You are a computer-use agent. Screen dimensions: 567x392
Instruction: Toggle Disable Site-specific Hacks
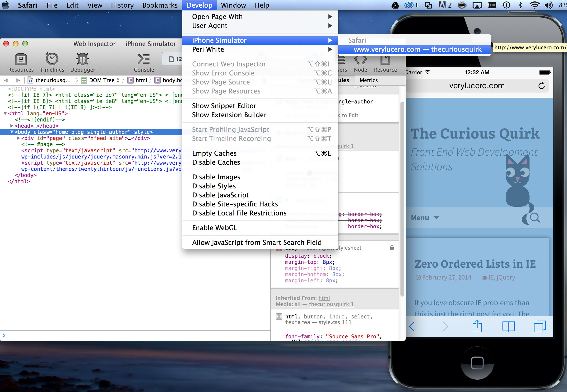coord(260,204)
